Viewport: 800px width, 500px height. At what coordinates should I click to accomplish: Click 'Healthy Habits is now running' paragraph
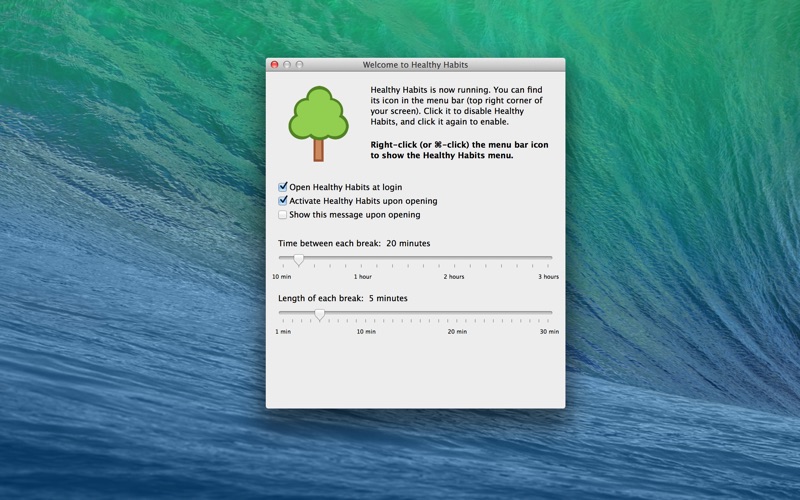coord(457,106)
